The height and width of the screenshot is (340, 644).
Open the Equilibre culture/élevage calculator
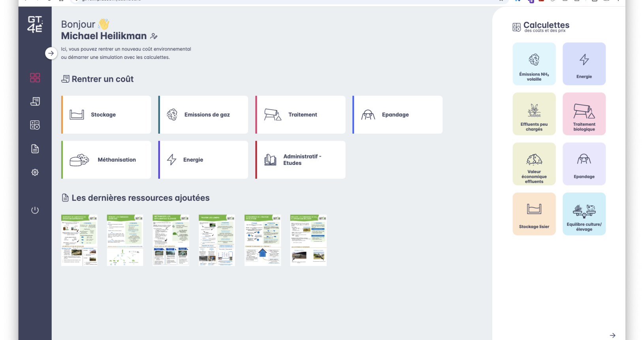[584, 214]
